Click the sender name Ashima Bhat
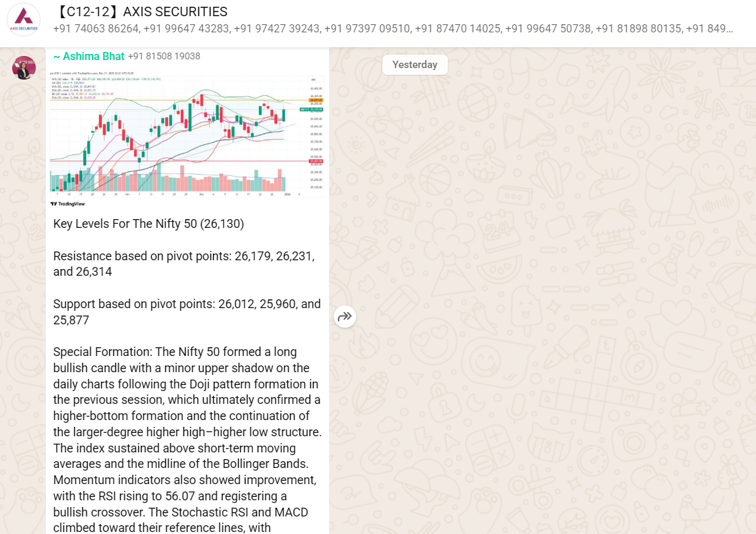756x534 pixels. coord(88,57)
